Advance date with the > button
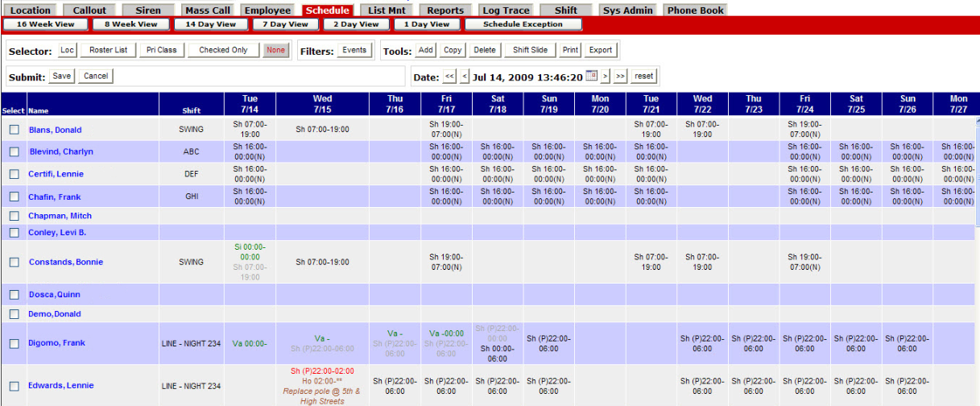The width and height of the screenshot is (980, 406). [x=605, y=76]
